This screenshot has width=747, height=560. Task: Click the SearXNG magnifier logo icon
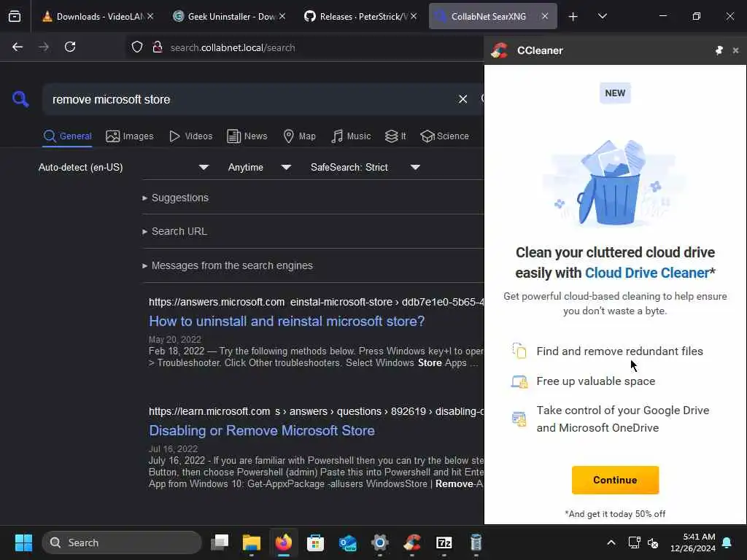[20, 99]
